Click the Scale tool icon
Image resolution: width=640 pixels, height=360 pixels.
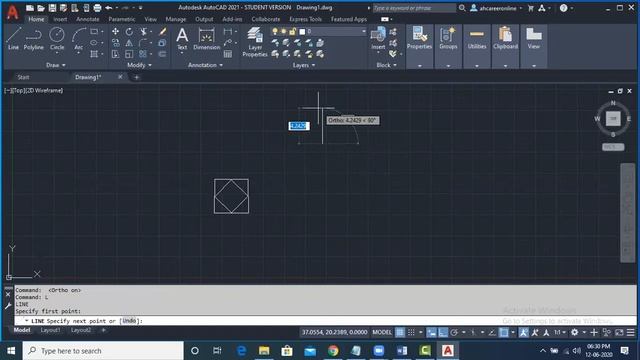click(x=129, y=54)
